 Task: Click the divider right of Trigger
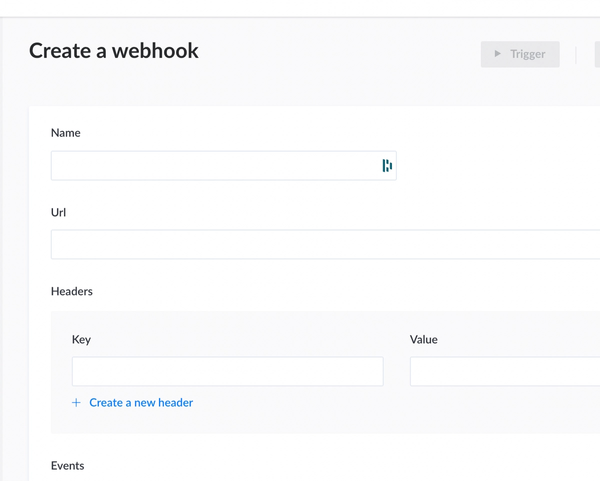(x=577, y=54)
